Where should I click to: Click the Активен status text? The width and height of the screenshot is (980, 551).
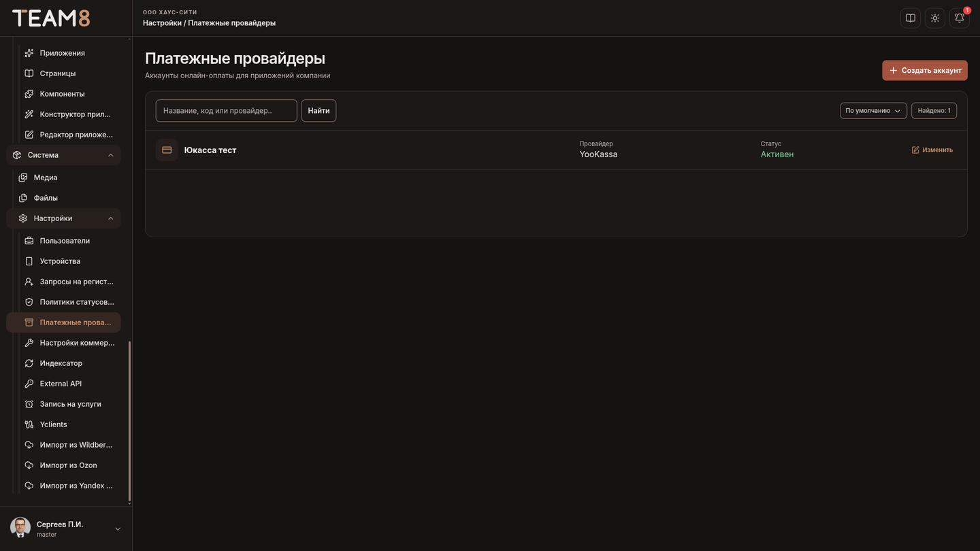(x=777, y=154)
